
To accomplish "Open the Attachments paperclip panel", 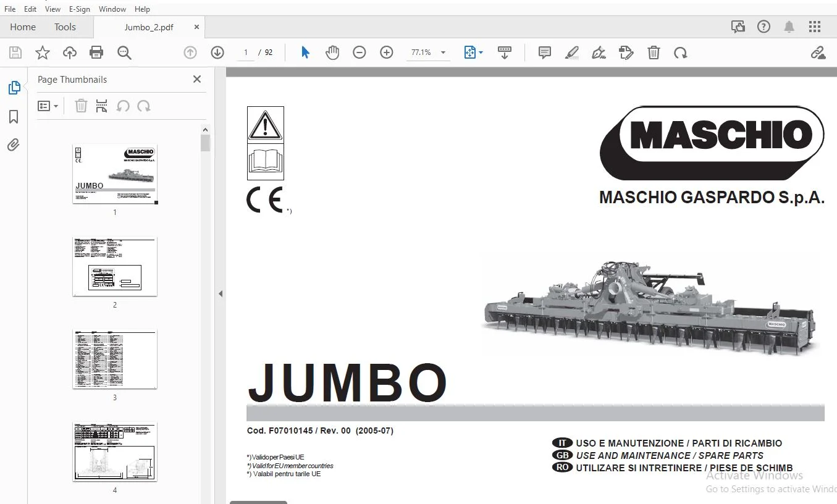I will click(x=14, y=145).
